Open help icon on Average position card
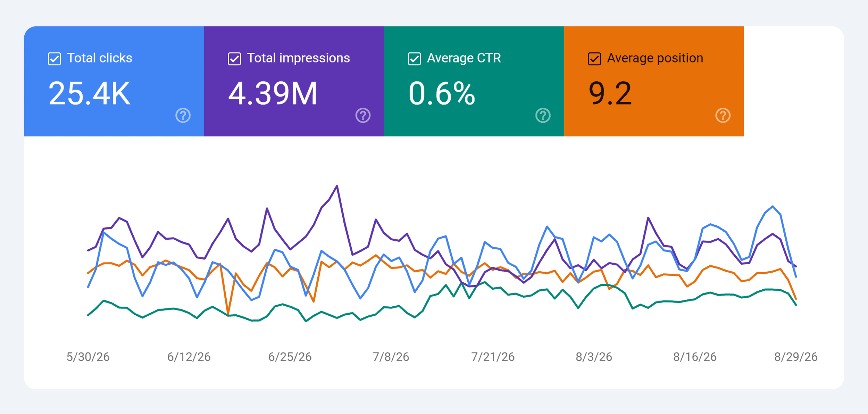 tap(723, 115)
